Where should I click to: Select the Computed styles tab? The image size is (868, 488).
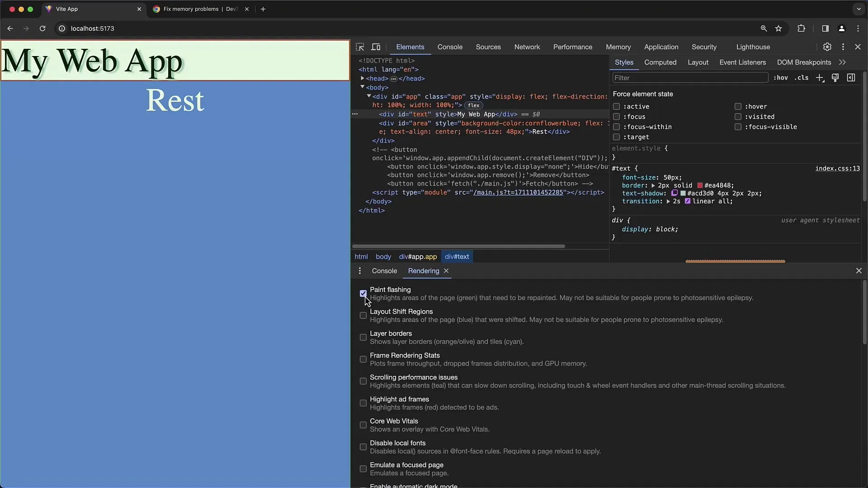[x=660, y=62]
